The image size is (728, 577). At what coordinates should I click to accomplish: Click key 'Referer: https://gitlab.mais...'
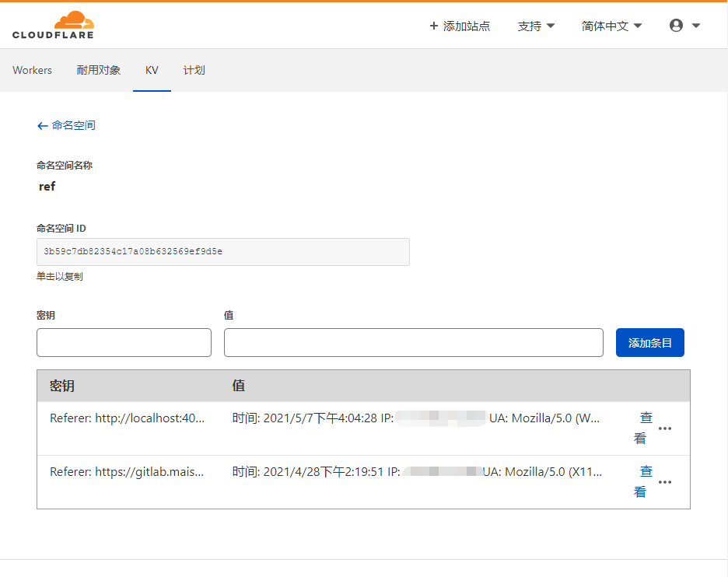pyautogui.click(x=127, y=472)
